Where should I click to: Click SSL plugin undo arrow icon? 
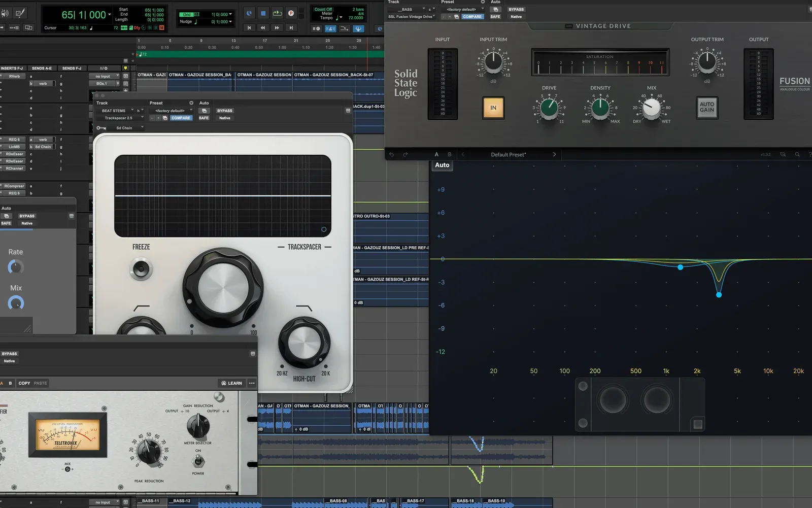pyautogui.click(x=391, y=154)
